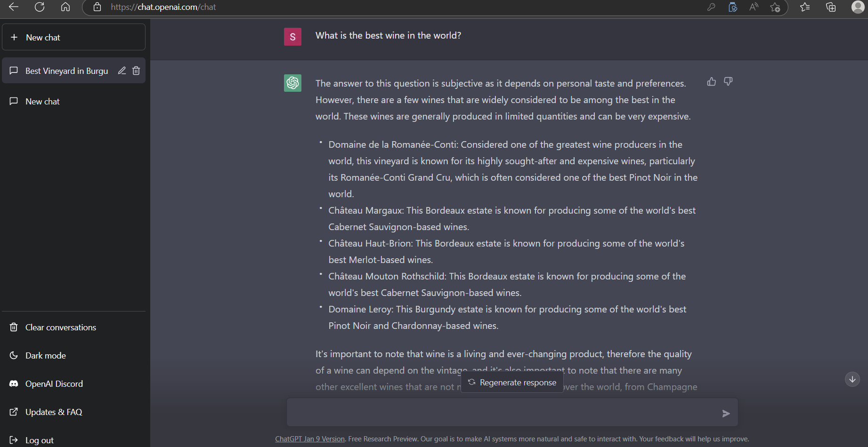Give the response a thumbs down
The height and width of the screenshot is (447, 868).
click(728, 81)
